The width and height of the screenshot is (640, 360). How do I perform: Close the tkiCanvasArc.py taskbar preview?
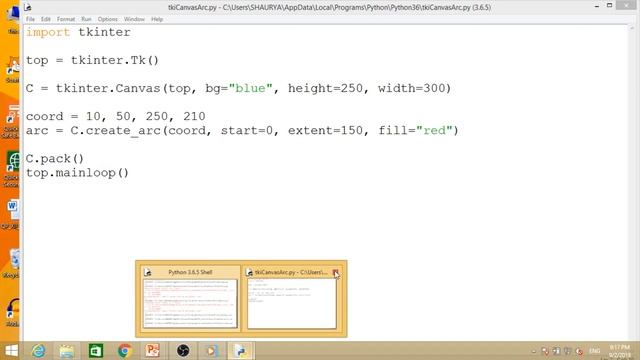pos(336,272)
